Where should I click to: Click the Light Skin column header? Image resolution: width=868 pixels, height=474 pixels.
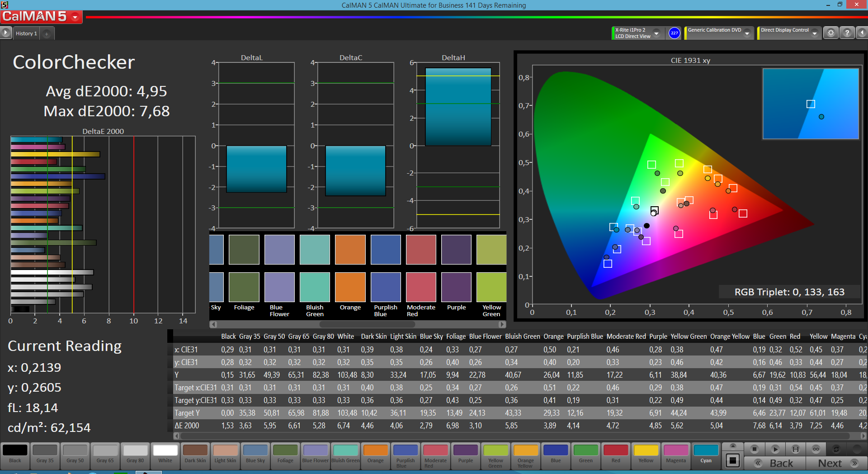coord(403,337)
